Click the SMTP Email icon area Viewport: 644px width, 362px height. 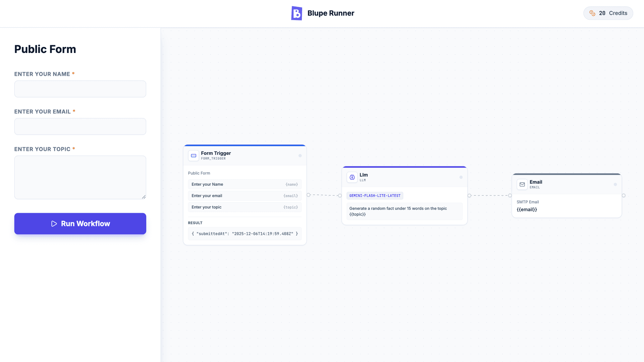[x=527, y=202]
